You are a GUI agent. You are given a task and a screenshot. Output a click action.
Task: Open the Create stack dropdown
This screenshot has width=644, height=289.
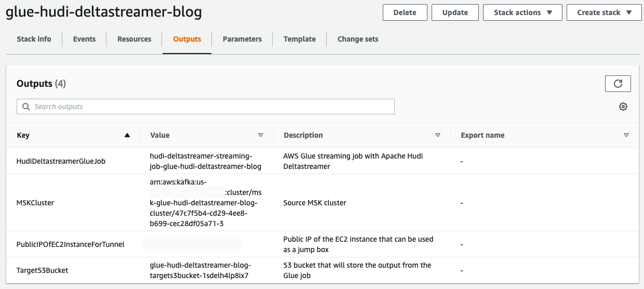[x=604, y=12]
